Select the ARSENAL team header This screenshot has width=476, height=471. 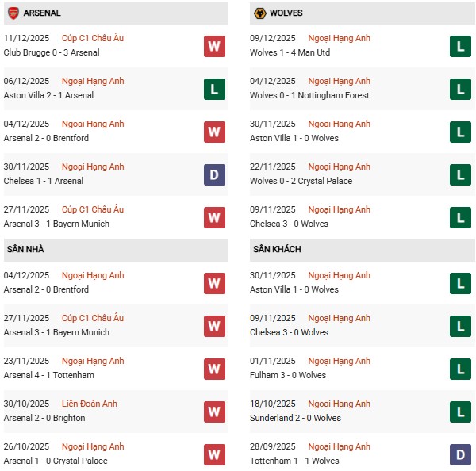pyautogui.click(x=42, y=13)
